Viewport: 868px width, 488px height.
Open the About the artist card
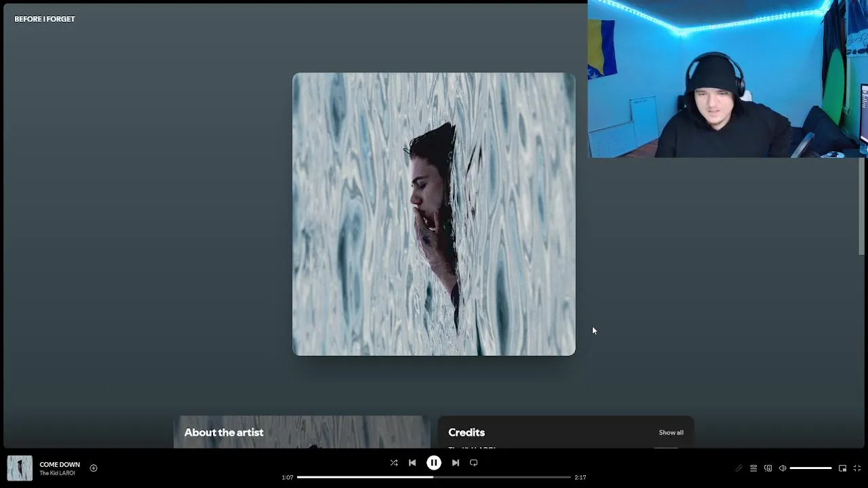pos(302,432)
